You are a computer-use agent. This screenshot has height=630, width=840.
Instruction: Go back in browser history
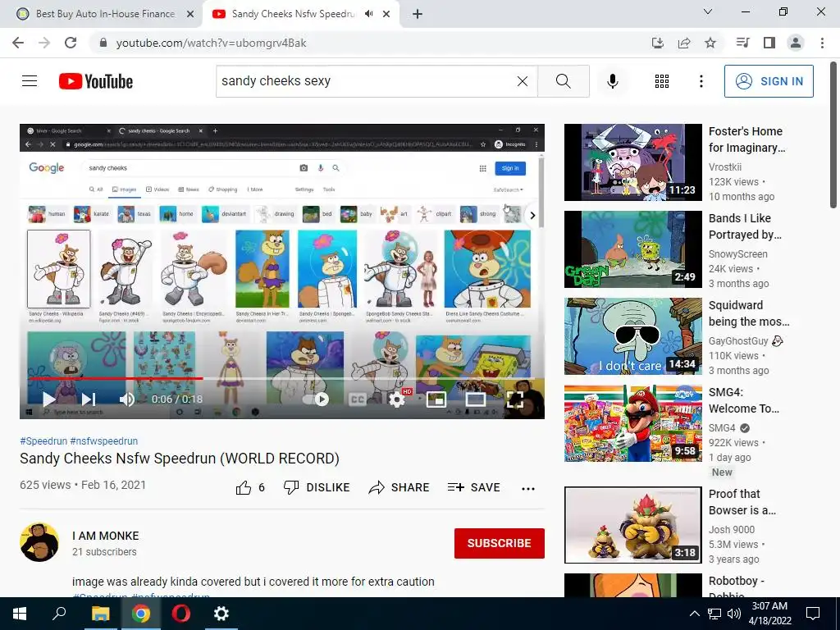click(18, 43)
